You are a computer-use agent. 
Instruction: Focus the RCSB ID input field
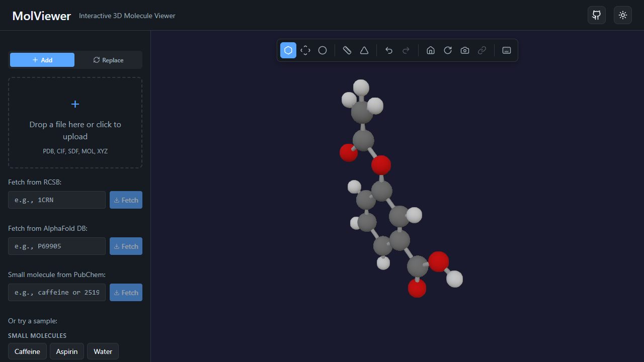(57, 200)
